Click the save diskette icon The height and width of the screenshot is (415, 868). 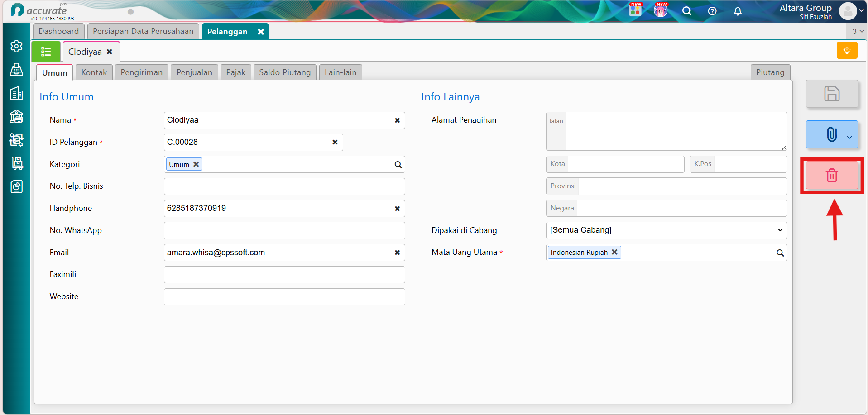pyautogui.click(x=832, y=94)
